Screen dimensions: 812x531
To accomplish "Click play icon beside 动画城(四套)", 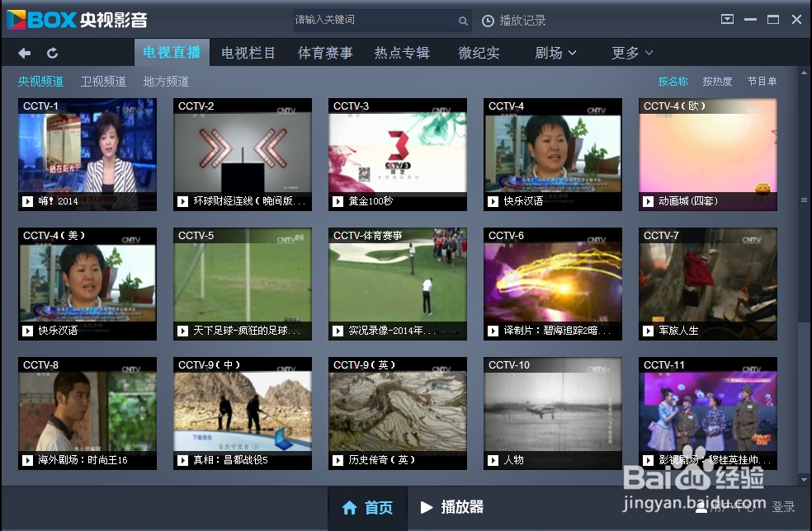I will (649, 201).
